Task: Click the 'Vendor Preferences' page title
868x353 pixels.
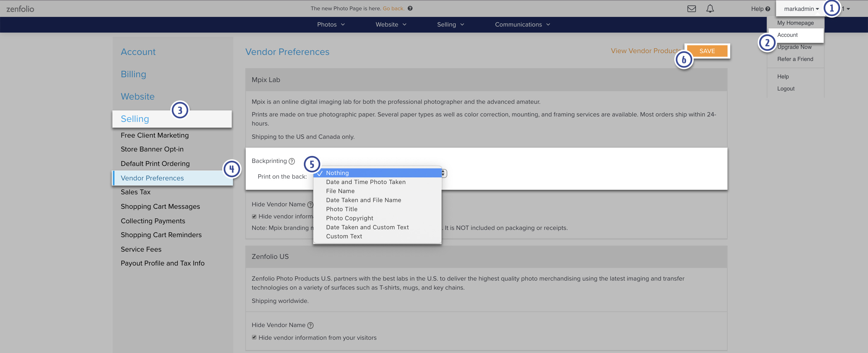Action: [287, 52]
